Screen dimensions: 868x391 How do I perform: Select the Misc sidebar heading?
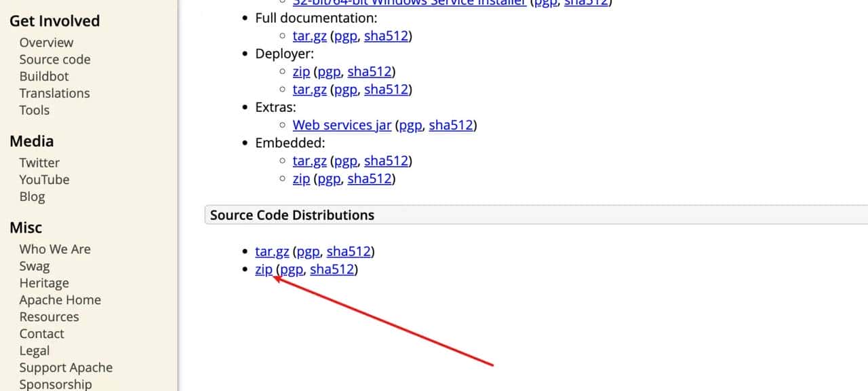pyautogui.click(x=26, y=227)
